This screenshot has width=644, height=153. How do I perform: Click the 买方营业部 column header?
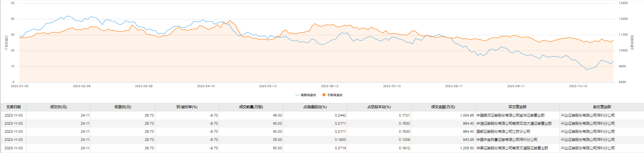517,107
